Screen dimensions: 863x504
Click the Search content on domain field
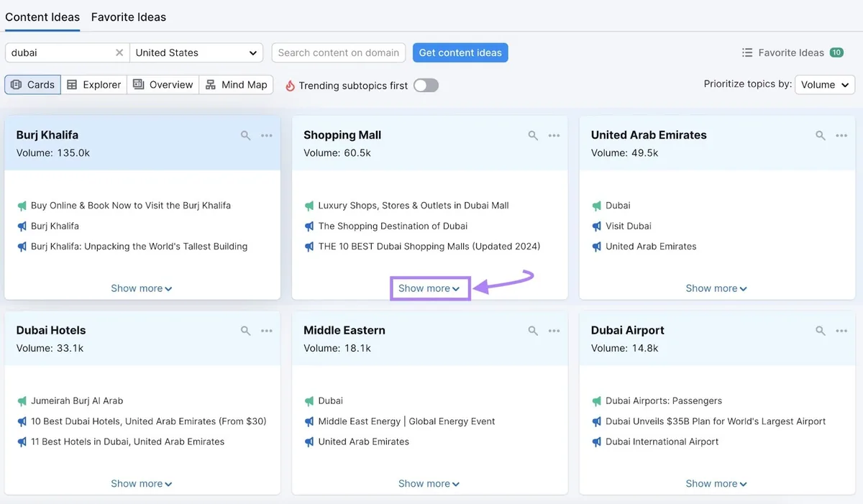pyautogui.click(x=339, y=52)
